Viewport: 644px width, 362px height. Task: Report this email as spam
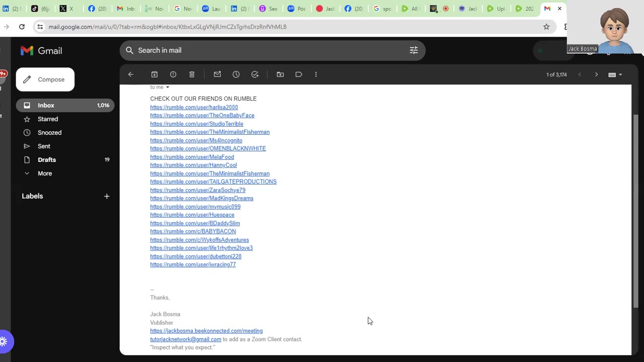pyautogui.click(x=173, y=74)
